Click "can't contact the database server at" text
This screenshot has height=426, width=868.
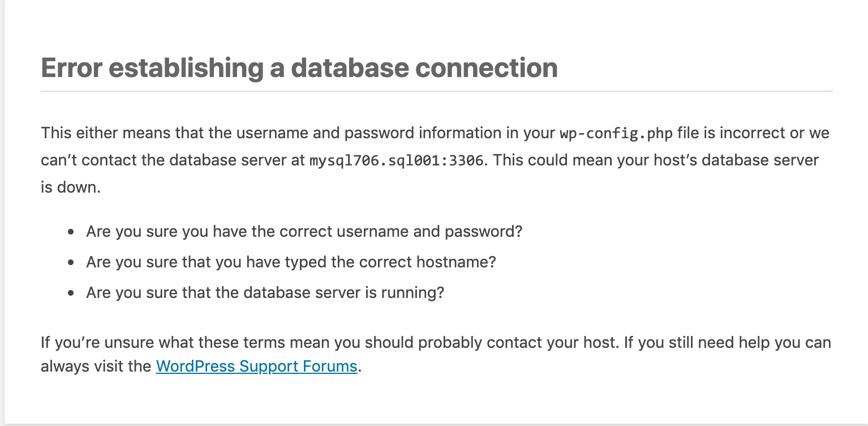pos(173,160)
